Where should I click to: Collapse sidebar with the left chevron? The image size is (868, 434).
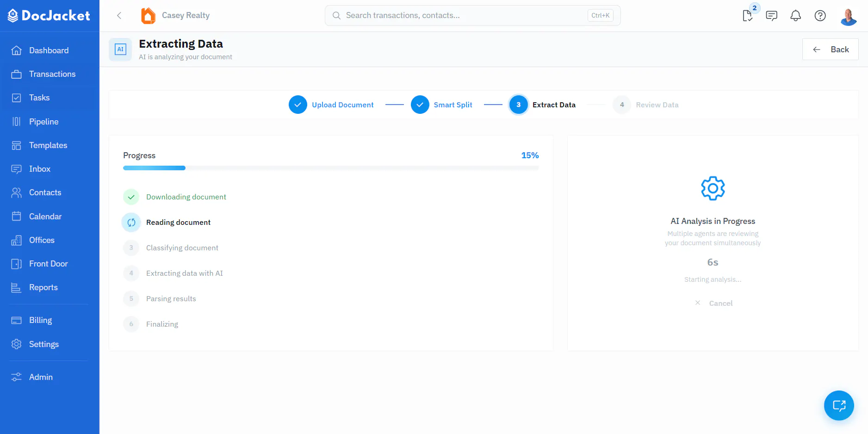[x=119, y=16]
